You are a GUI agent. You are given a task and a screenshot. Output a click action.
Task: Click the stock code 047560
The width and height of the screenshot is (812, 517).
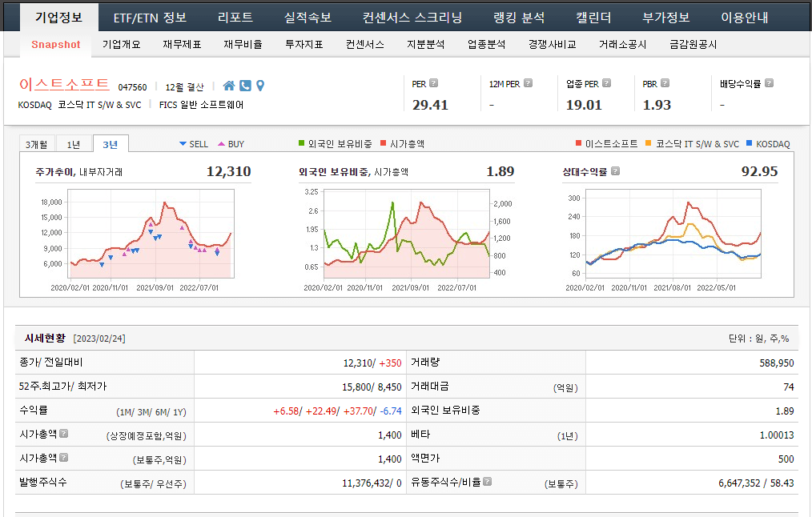(x=133, y=87)
